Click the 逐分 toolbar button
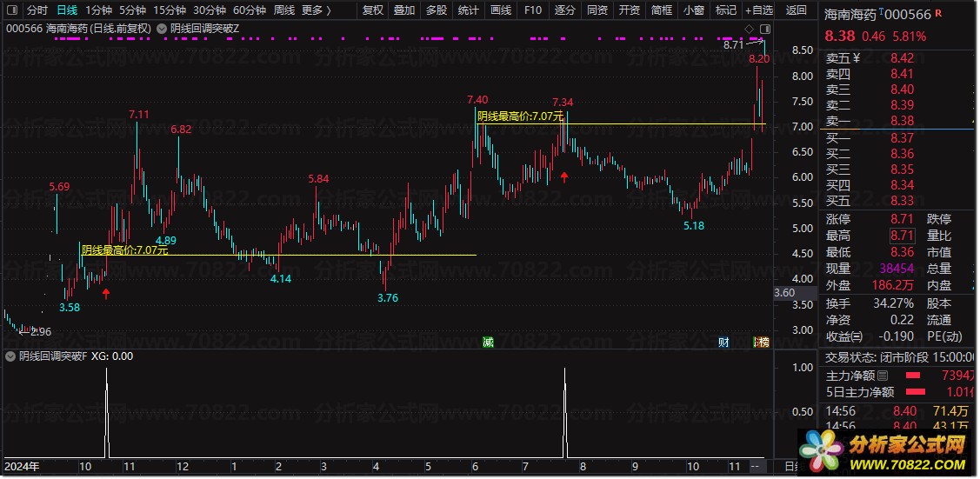The height and width of the screenshot is (479, 980). pyautogui.click(x=565, y=10)
